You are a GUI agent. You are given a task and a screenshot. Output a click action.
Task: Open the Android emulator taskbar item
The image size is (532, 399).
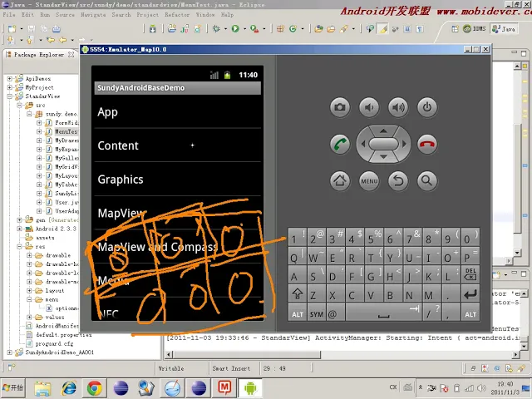250,388
